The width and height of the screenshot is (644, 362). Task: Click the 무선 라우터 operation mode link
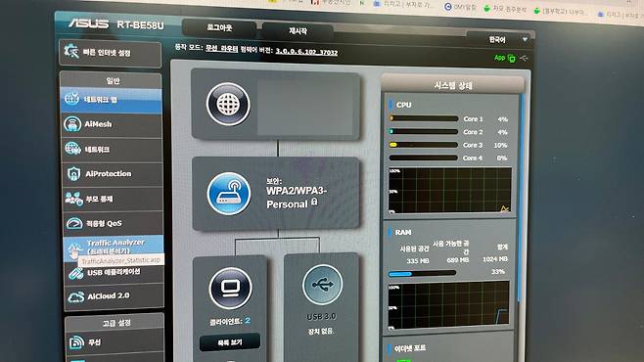coord(222,49)
